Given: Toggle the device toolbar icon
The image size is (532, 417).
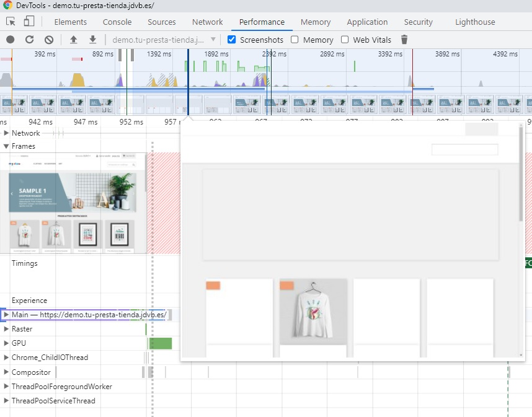Looking at the screenshot, I should click(x=29, y=21).
